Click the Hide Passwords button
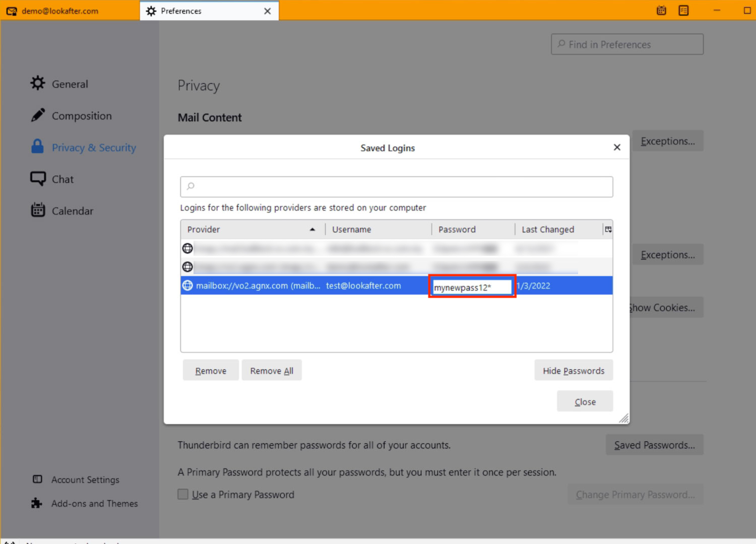The height and width of the screenshot is (544, 756). (573, 371)
